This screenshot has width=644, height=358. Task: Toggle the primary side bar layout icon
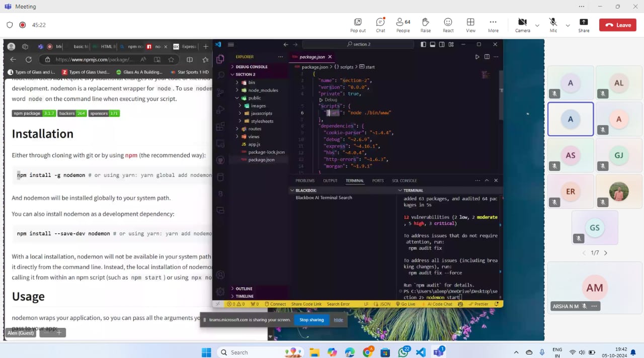pos(424,44)
